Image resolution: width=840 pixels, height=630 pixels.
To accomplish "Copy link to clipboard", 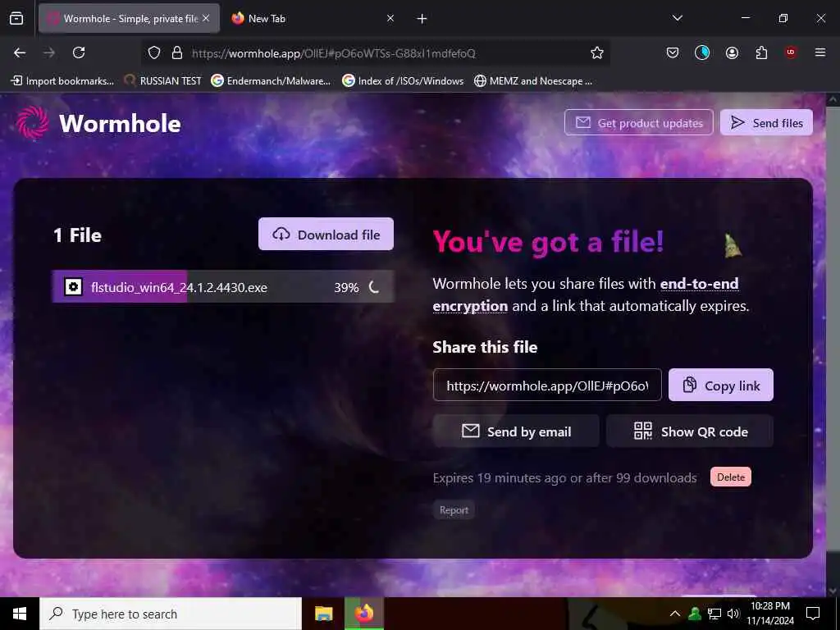I will coord(720,386).
